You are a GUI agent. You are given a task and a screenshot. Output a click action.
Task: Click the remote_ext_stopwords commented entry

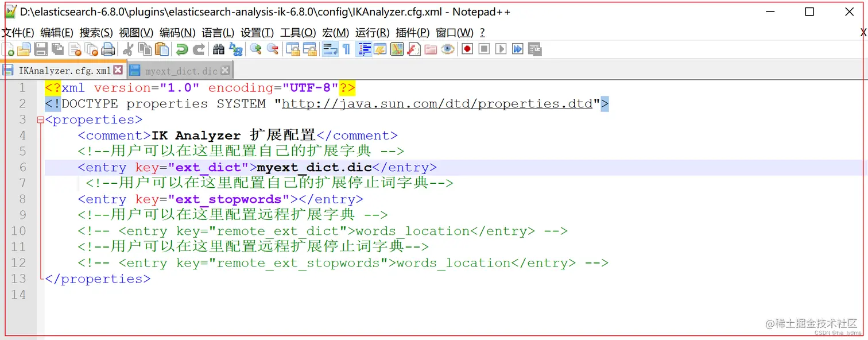[x=343, y=263]
